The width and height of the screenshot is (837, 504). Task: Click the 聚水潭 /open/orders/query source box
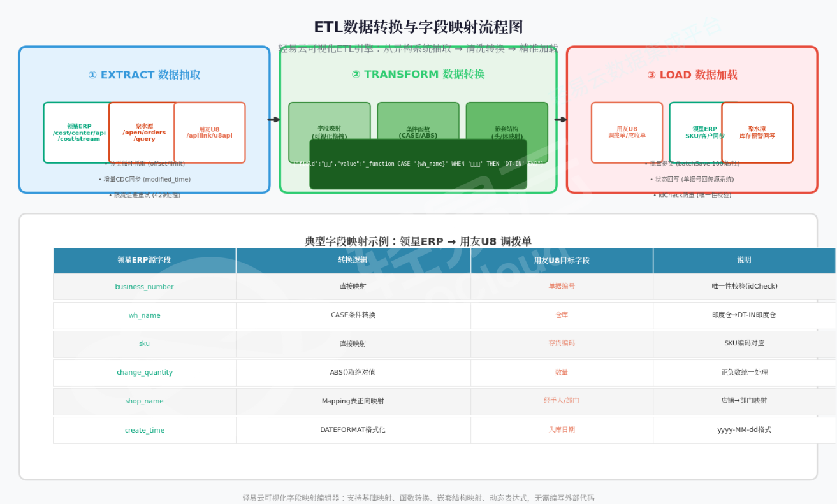tap(143, 133)
